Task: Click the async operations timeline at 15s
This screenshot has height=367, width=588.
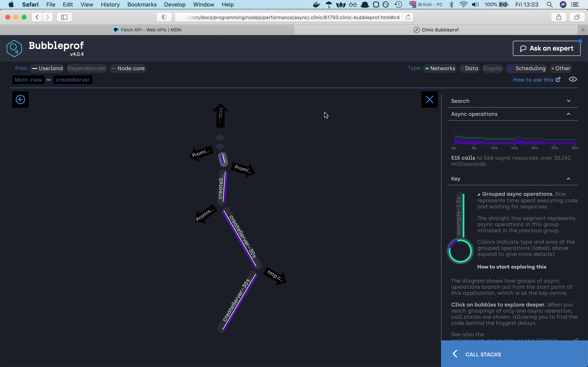Action: [514, 140]
